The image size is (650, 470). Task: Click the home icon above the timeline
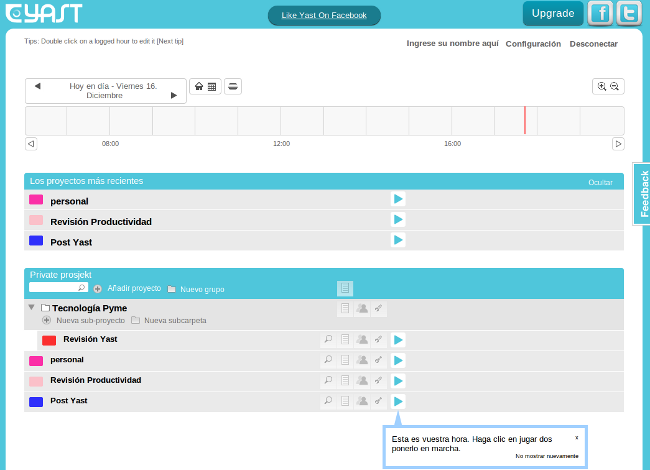(x=198, y=87)
